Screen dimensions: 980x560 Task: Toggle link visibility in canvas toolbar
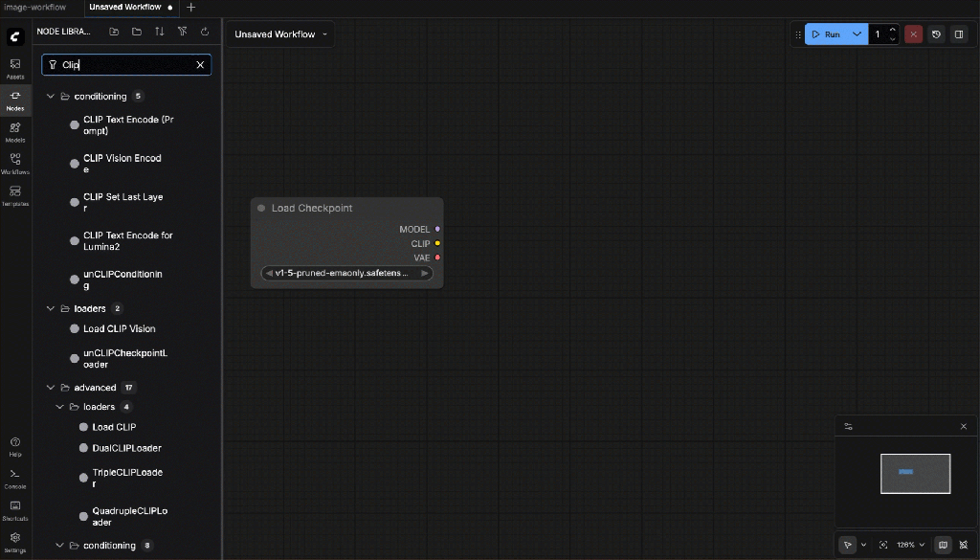964,545
